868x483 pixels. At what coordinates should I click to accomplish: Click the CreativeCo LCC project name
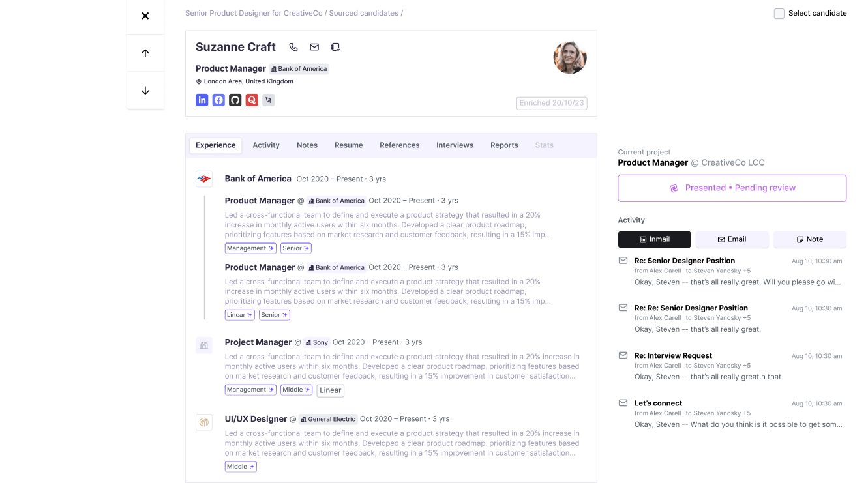click(x=733, y=163)
